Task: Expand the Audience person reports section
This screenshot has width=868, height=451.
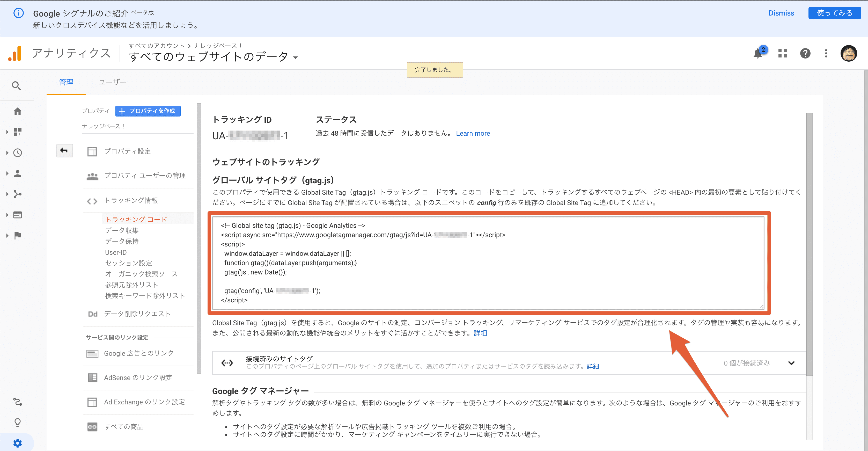Action: [x=18, y=174]
